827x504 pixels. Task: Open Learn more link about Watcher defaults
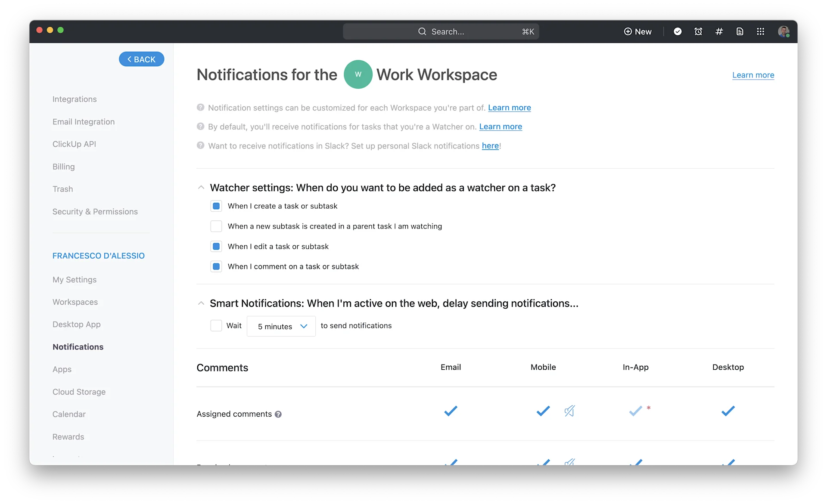pos(501,127)
